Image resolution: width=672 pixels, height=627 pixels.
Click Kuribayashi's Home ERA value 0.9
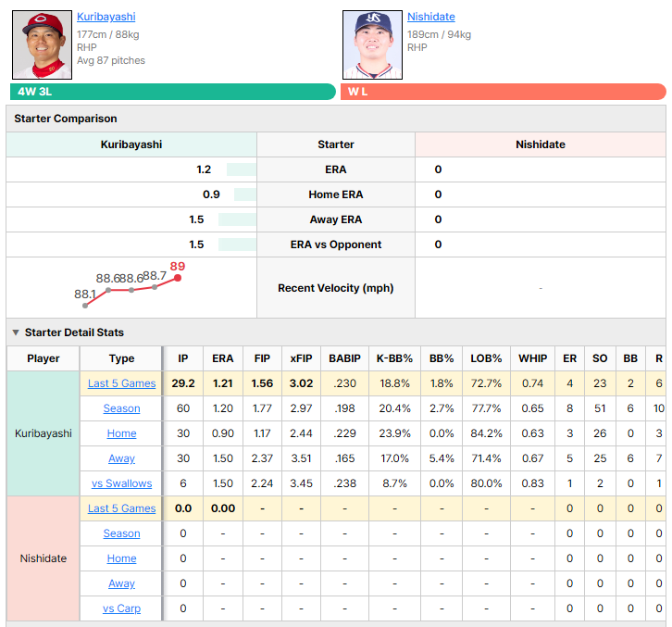pos(211,194)
